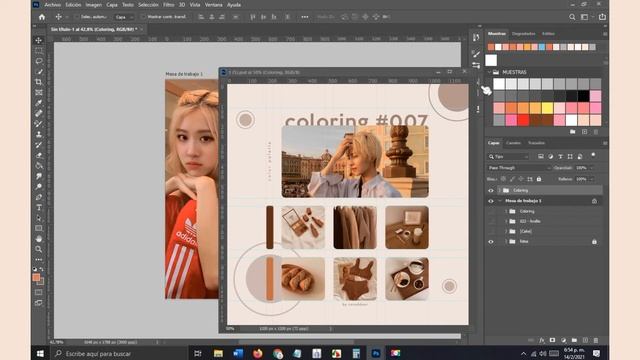Select the Crop tool
Viewport: 640px width, 360px height.
39,82
